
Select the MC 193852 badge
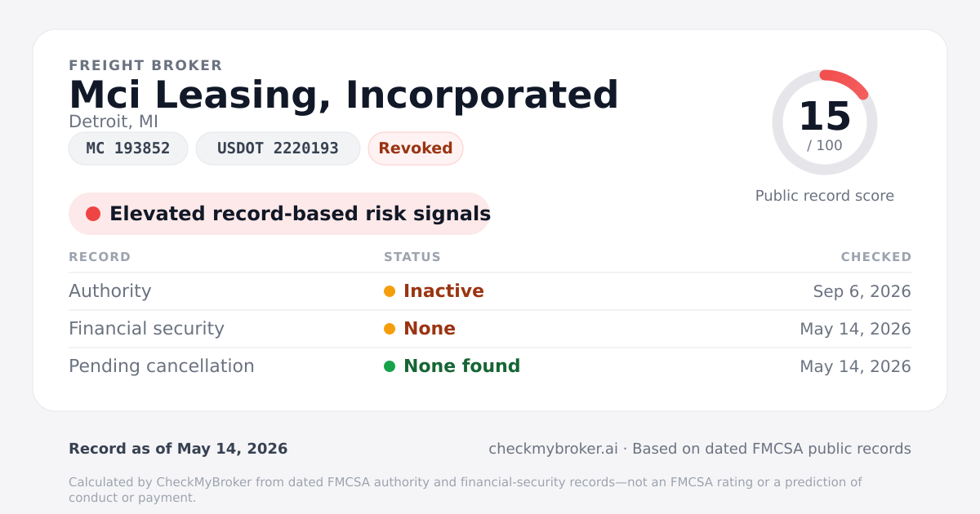(x=128, y=148)
